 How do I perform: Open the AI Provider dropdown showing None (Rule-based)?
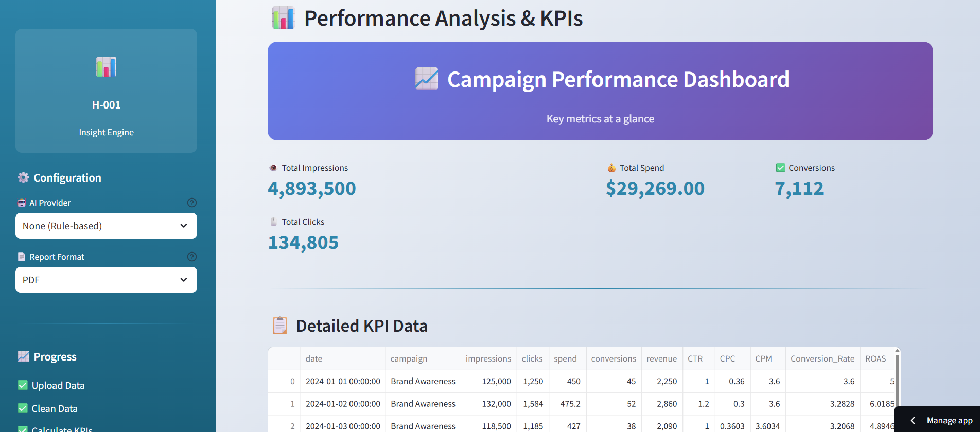coord(106,226)
